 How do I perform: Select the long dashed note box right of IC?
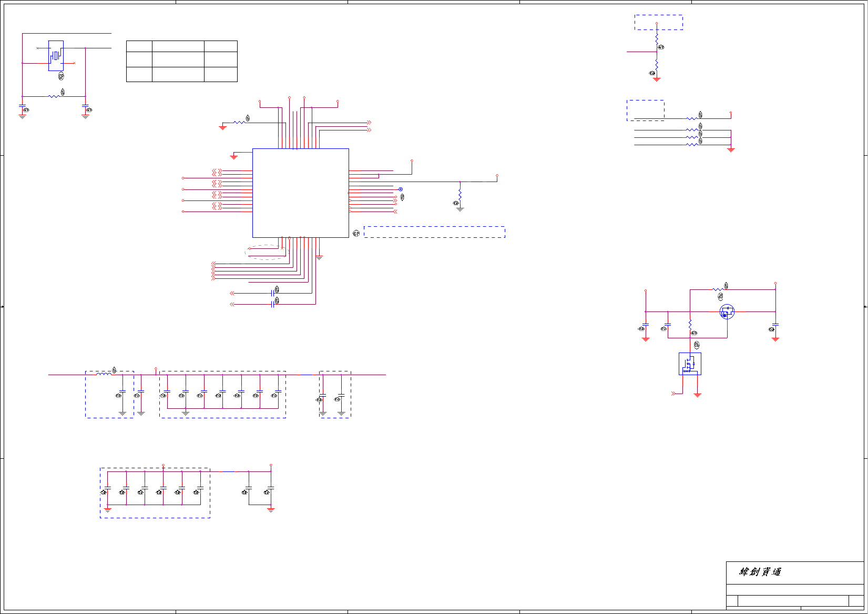pyautogui.click(x=434, y=232)
